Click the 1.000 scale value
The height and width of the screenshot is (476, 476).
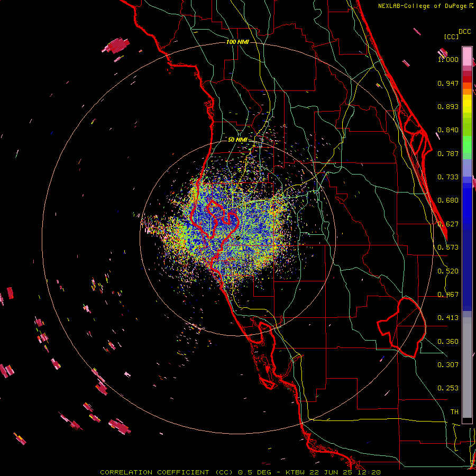(x=448, y=59)
